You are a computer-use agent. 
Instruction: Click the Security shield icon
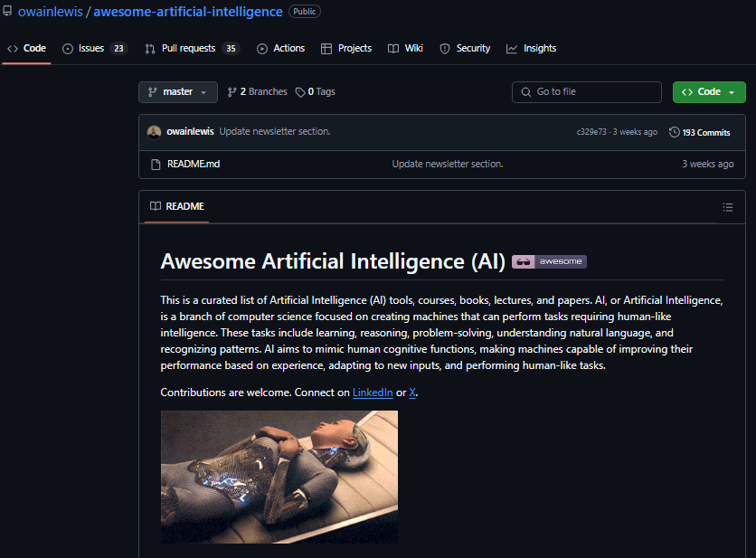pos(445,49)
